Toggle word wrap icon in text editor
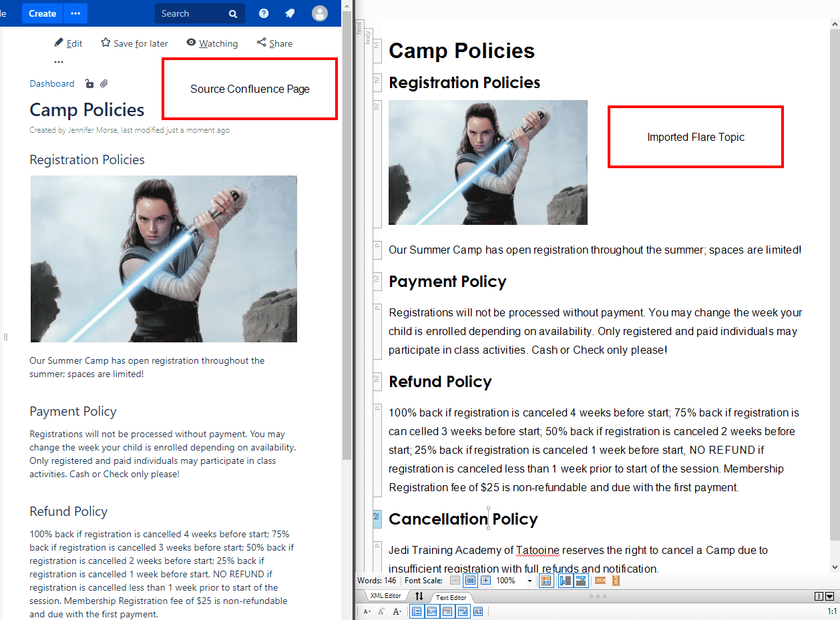 (463, 611)
